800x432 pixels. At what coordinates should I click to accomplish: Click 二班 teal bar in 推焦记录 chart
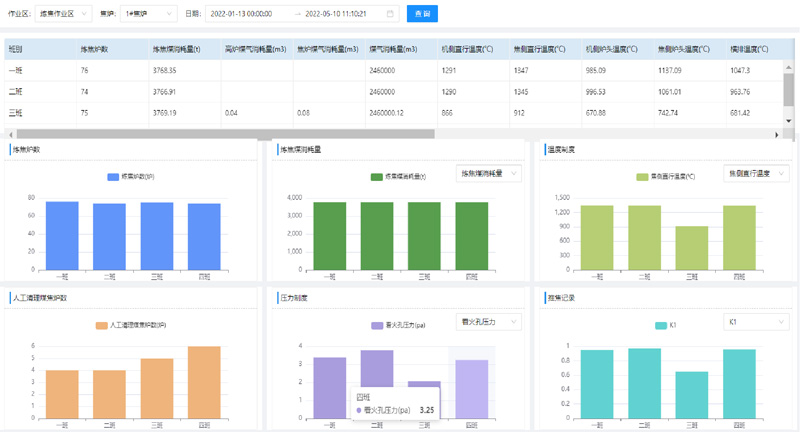click(x=644, y=384)
